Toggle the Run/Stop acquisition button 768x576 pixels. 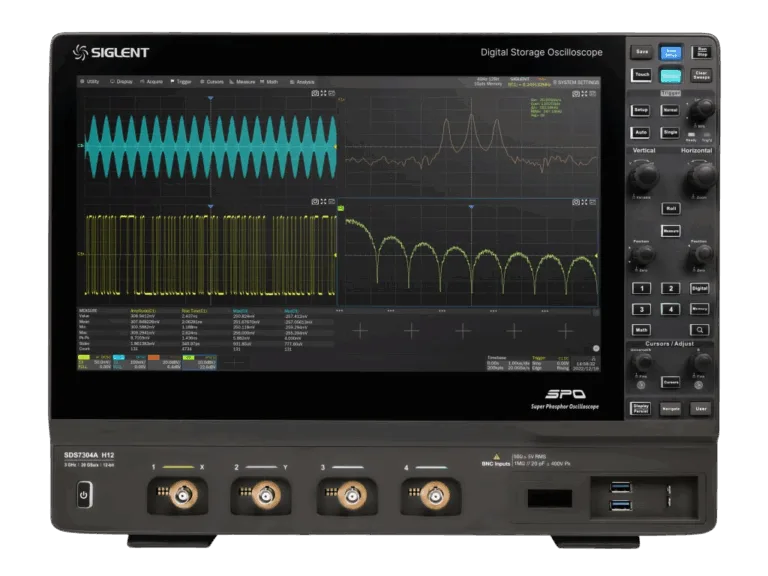702,51
